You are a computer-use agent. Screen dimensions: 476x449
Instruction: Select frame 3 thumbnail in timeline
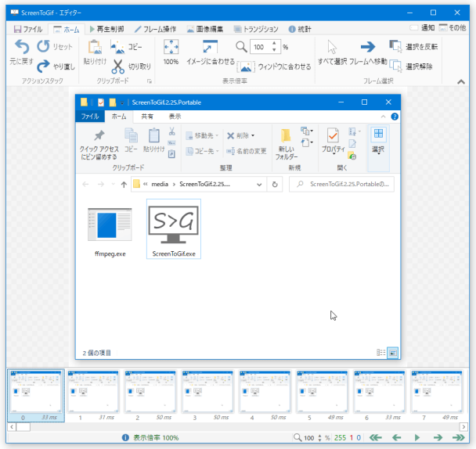208,391
